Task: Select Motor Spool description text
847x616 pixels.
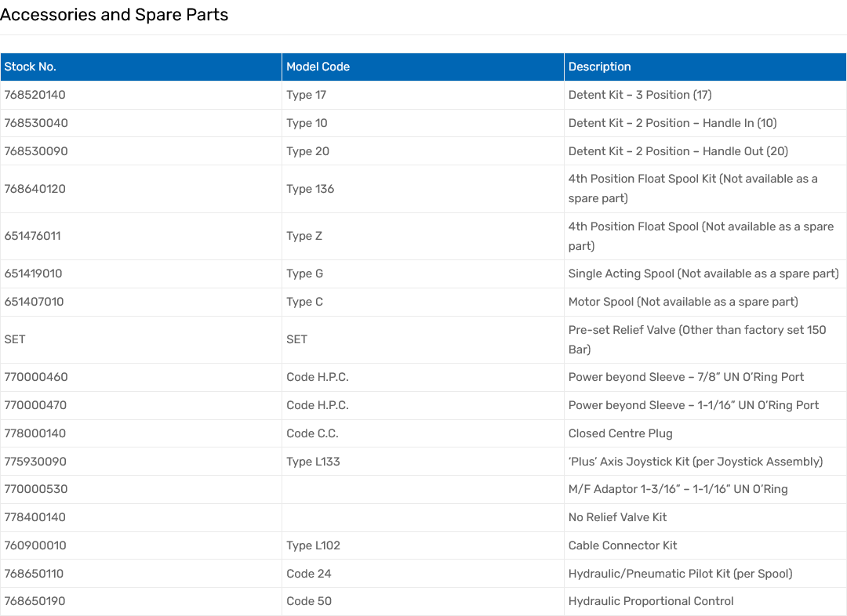Action: (x=682, y=302)
